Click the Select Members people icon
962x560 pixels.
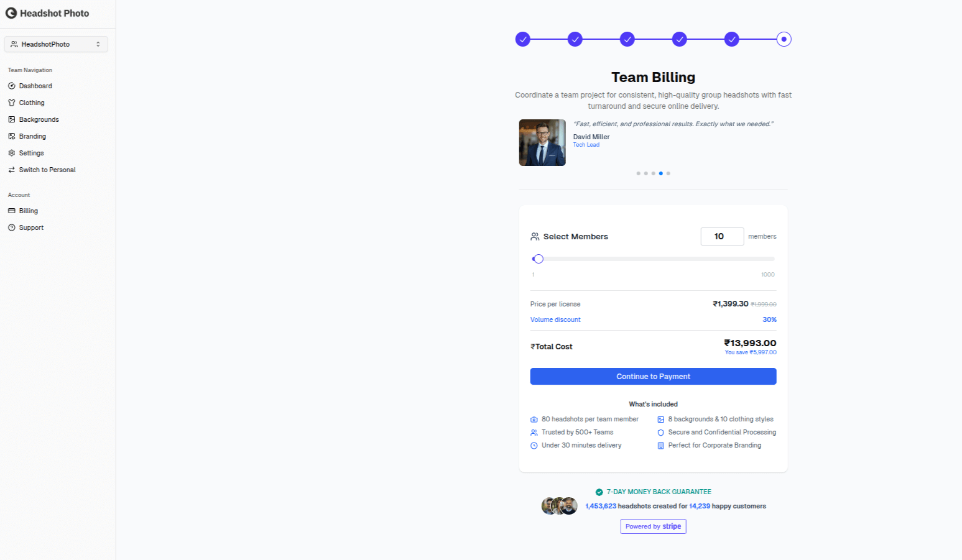pos(535,236)
